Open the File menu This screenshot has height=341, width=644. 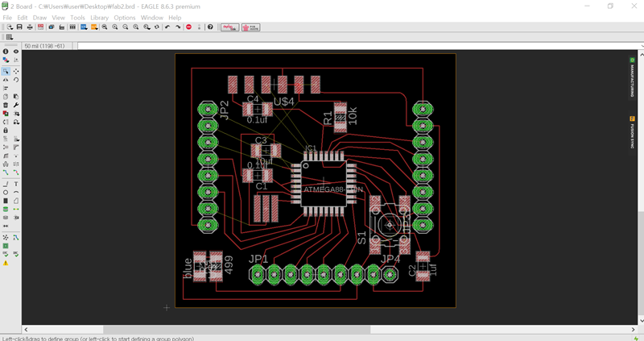tap(7, 18)
